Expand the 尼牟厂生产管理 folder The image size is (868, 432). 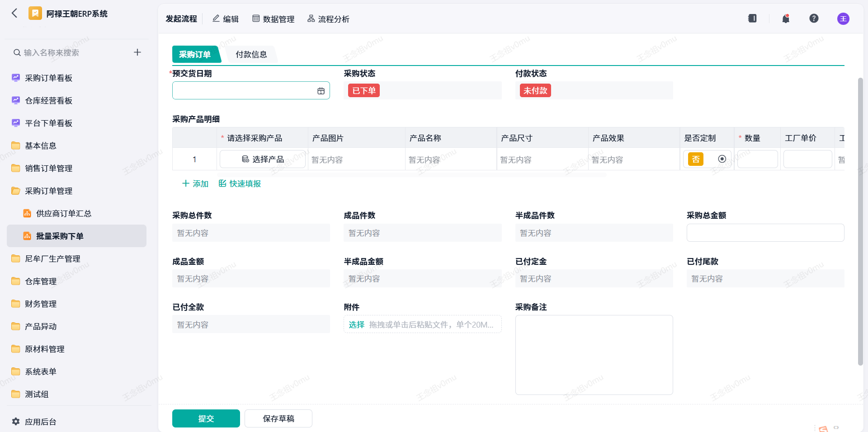click(16, 258)
